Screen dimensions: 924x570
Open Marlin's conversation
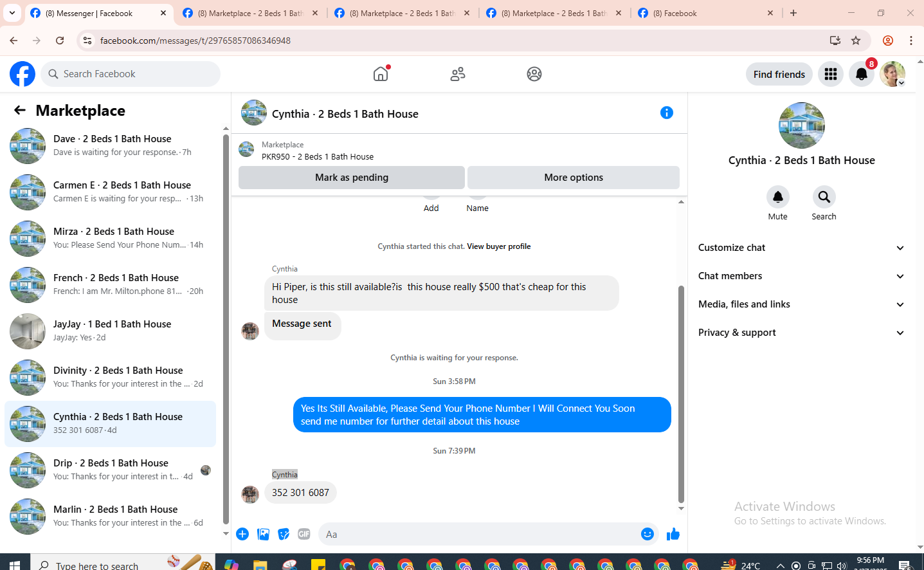111,517
